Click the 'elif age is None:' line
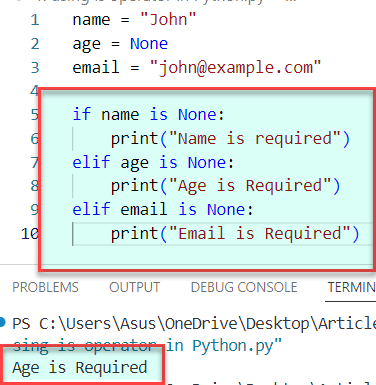The height and width of the screenshot is (385, 376). tap(153, 163)
